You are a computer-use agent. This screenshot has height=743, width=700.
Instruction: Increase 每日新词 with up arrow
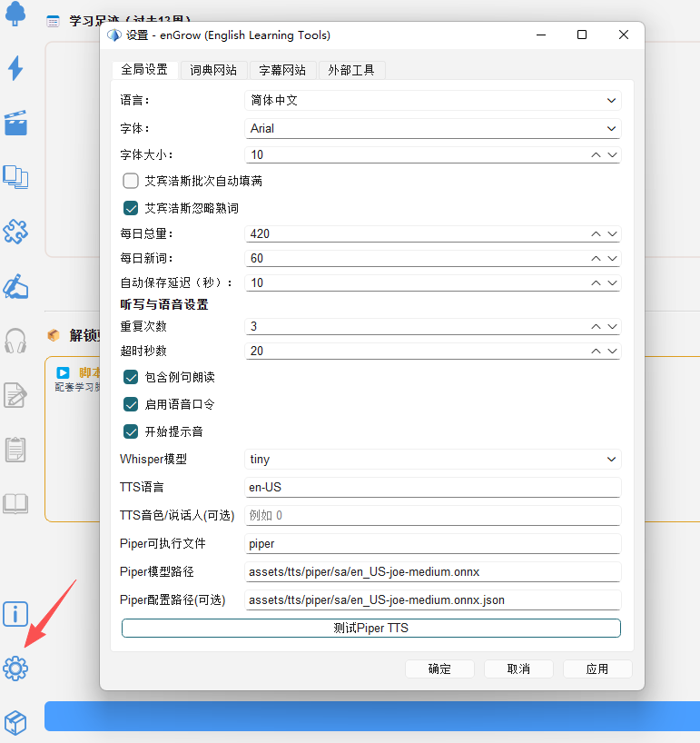coord(596,259)
